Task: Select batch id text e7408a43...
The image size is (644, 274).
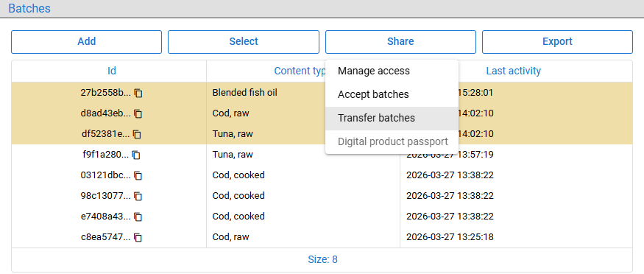Action: (106, 216)
